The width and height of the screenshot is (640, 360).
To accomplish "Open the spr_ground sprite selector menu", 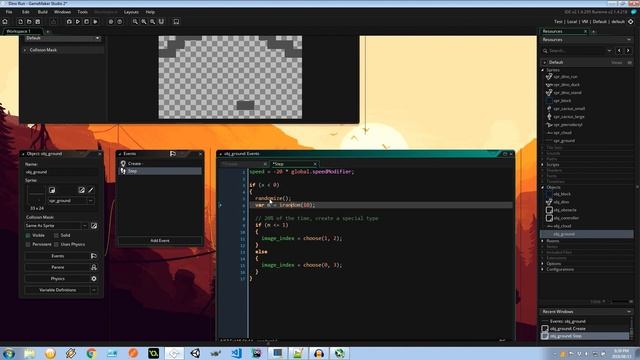I will pos(91,201).
